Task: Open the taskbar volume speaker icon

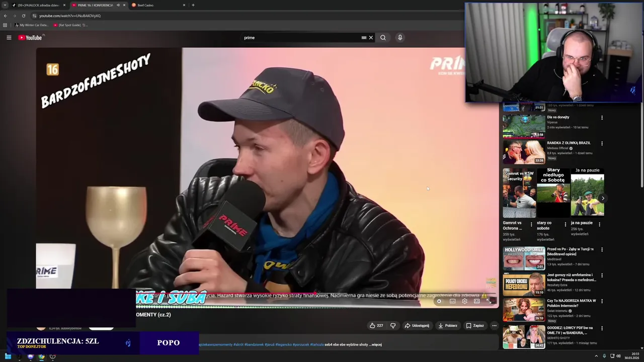Action: (x=618, y=356)
